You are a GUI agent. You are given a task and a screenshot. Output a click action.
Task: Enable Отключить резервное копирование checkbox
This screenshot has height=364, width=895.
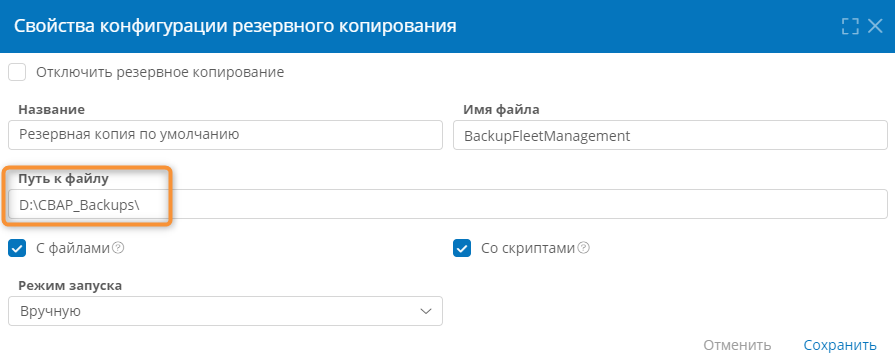[17, 72]
